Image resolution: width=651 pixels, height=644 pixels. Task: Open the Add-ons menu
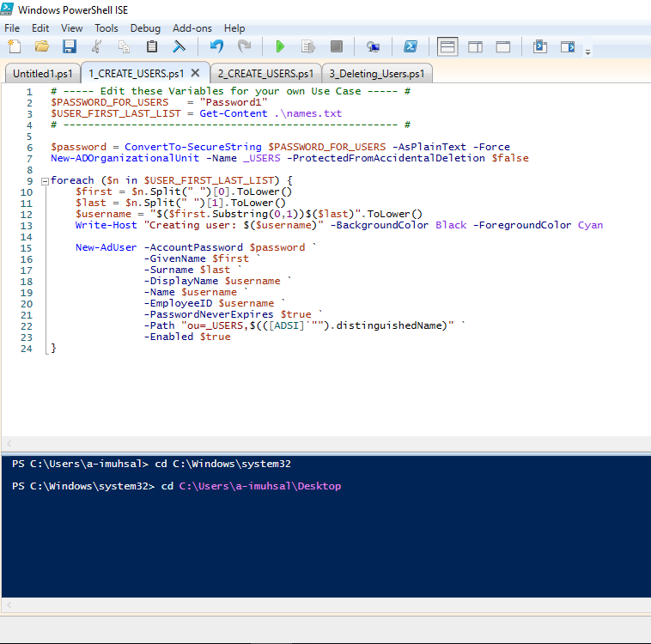pos(192,28)
